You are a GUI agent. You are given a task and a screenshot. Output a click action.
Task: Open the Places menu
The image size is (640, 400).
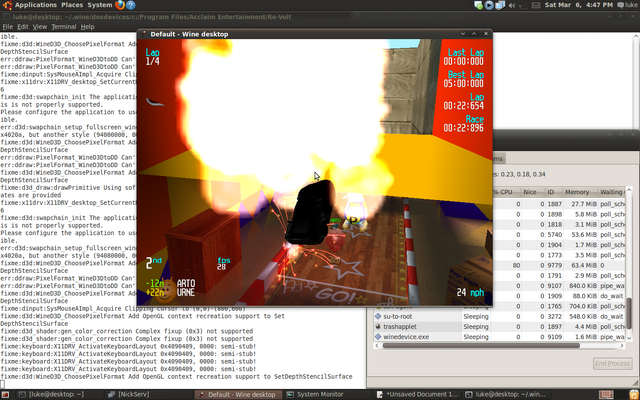pyautogui.click(x=72, y=5)
